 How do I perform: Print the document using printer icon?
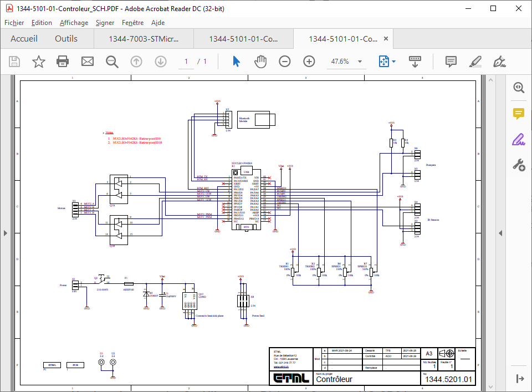tap(63, 62)
